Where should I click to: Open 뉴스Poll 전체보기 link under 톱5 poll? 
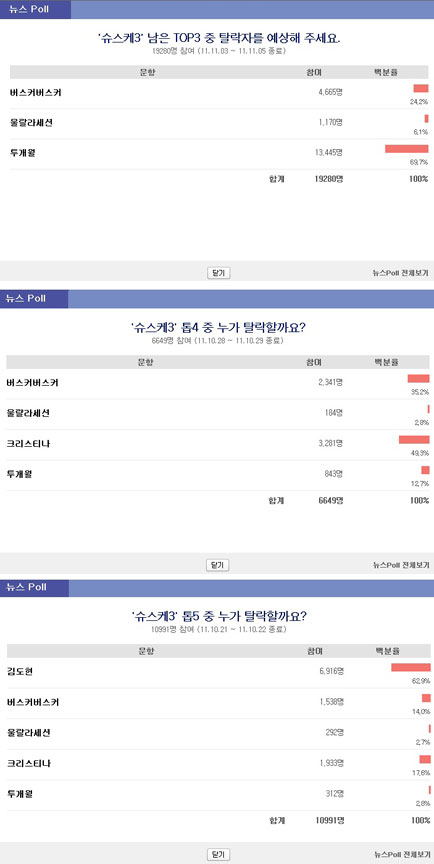pyautogui.click(x=400, y=855)
